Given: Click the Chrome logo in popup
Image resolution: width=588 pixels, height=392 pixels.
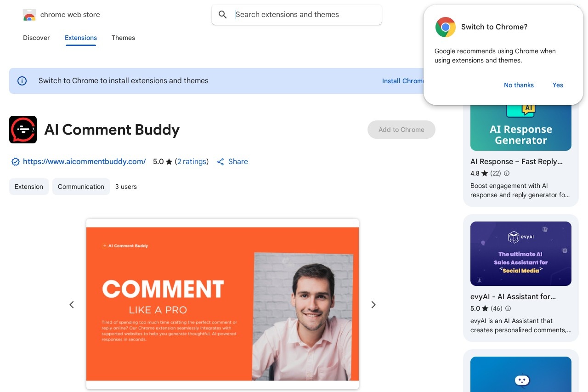Looking at the screenshot, I should 446,27.
